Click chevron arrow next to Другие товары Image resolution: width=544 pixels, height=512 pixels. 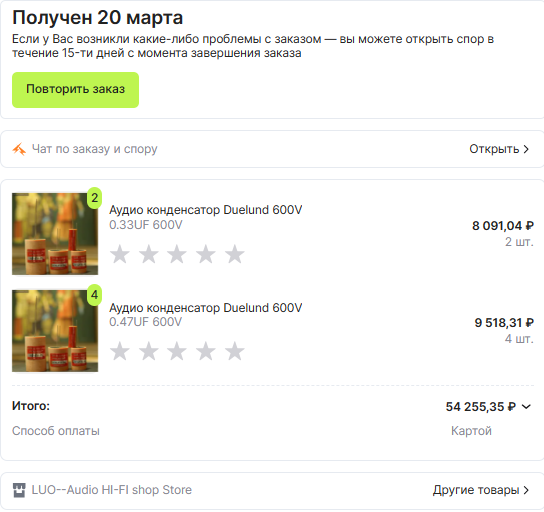point(526,490)
